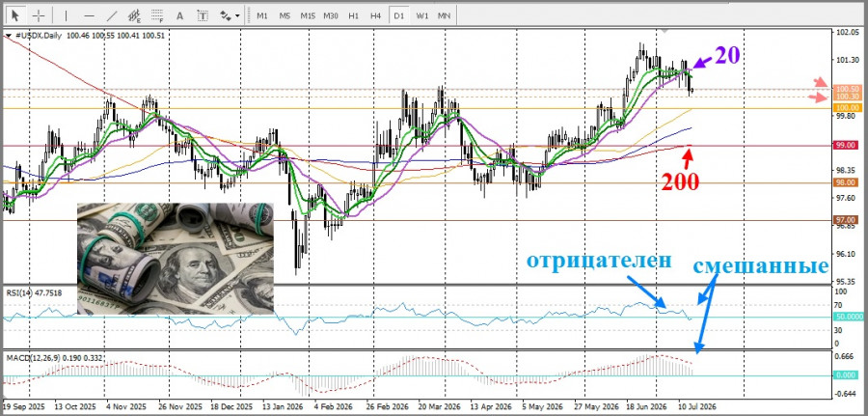Click the 100.00 orange price tag
Image resolution: width=868 pixels, height=416 pixels.
coord(848,107)
